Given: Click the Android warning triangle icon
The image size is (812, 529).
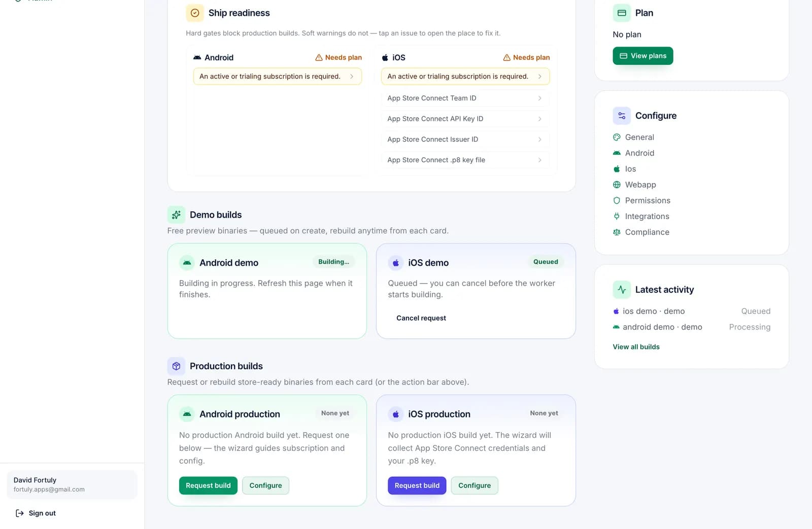Looking at the screenshot, I should (x=319, y=58).
